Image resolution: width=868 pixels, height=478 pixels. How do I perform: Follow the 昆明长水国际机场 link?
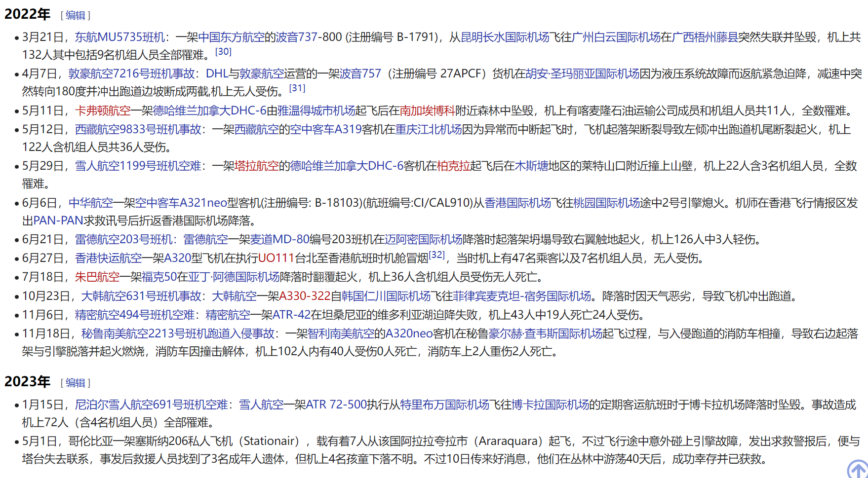tap(505, 37)
